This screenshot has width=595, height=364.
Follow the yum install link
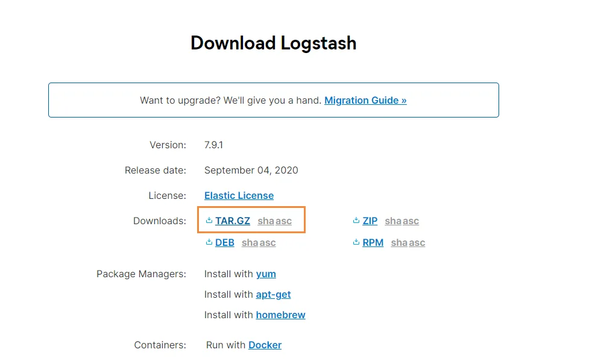[x=266, y=274]
